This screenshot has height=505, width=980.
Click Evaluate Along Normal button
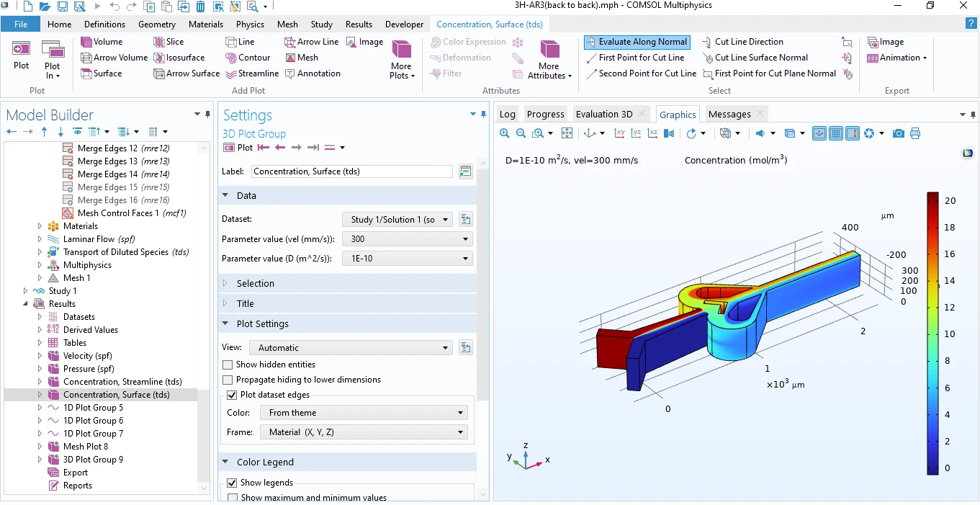click(637, 42)
